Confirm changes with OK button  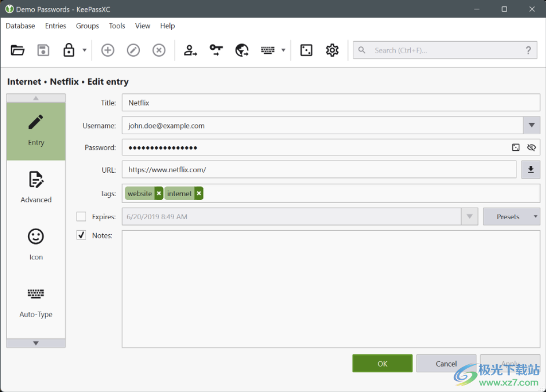[382, 364]
